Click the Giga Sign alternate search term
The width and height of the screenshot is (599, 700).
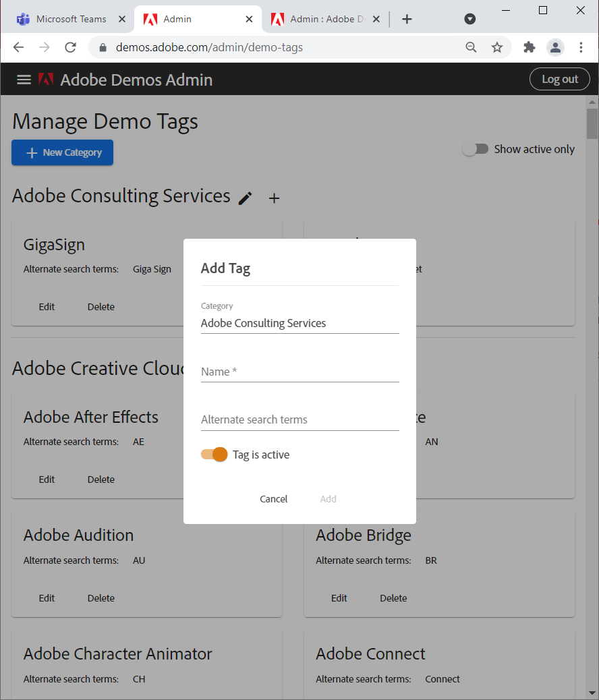click(x=152, y=269)
